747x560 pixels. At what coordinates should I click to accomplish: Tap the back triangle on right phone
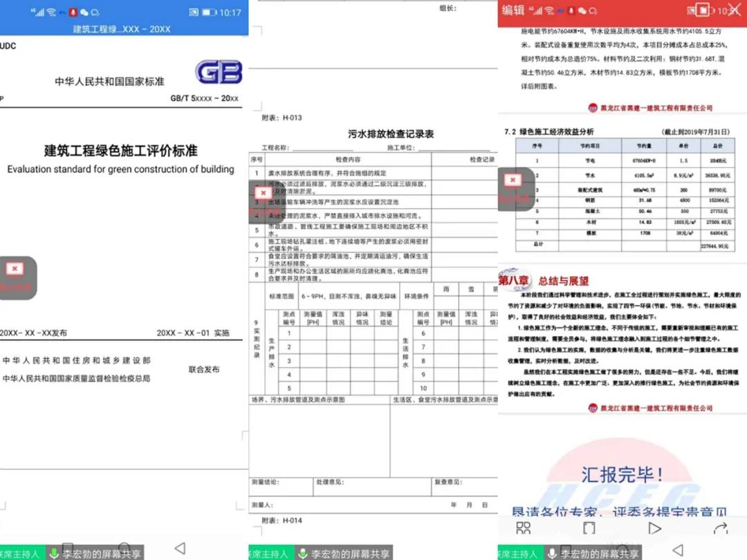[x=678, y=550]
